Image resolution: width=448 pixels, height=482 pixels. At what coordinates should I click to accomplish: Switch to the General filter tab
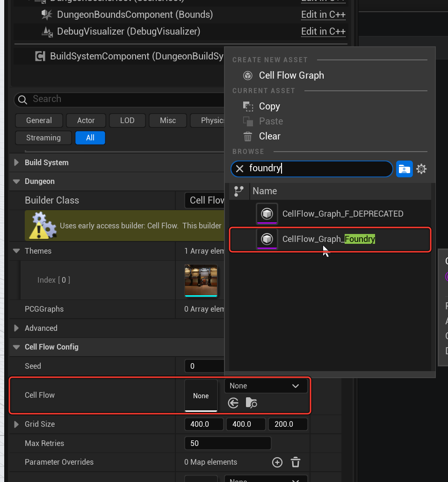[39, 121]
